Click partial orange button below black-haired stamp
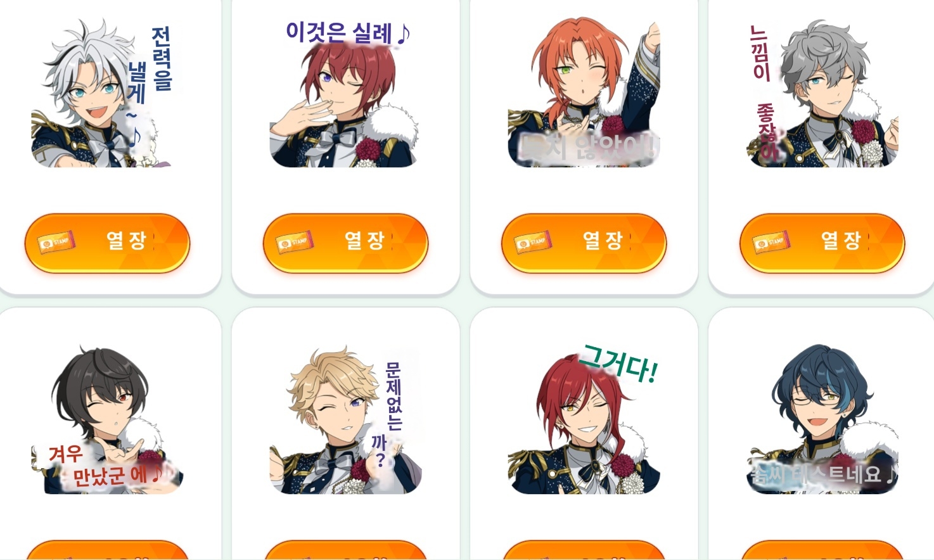This screenshot has width=934, height=560. [107, 550]
